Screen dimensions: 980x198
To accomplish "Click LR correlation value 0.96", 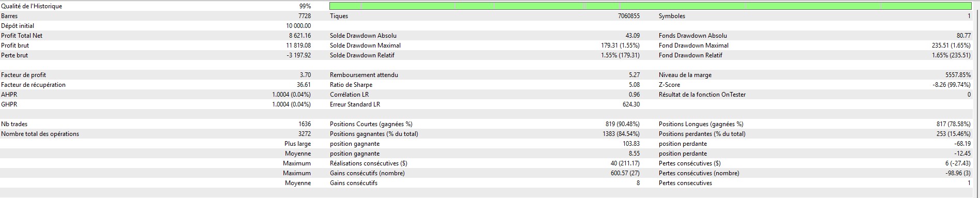I will coord(634,95).
